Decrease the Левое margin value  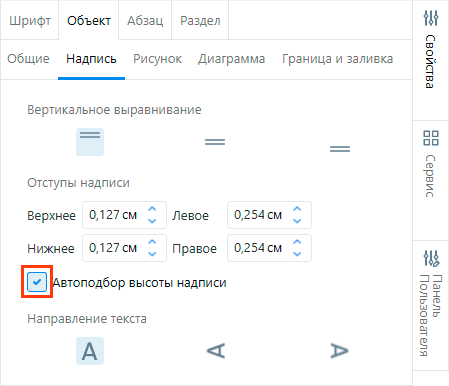pyautogui.click(x=297, y=221)
